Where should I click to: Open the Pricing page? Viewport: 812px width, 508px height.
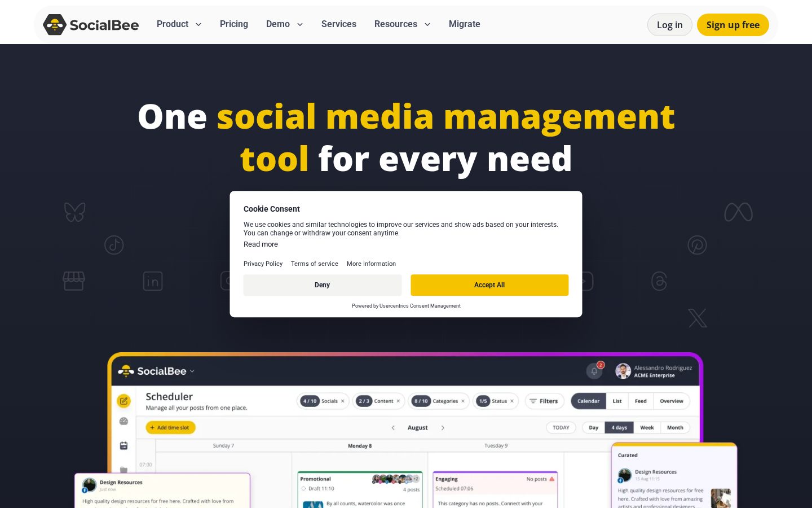click(x=234, y=24)
